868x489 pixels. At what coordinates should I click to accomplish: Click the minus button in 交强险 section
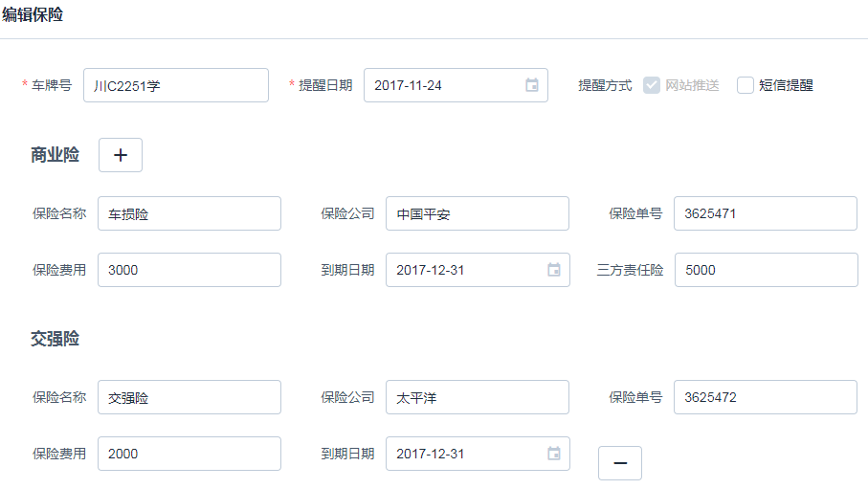point(620,463)
